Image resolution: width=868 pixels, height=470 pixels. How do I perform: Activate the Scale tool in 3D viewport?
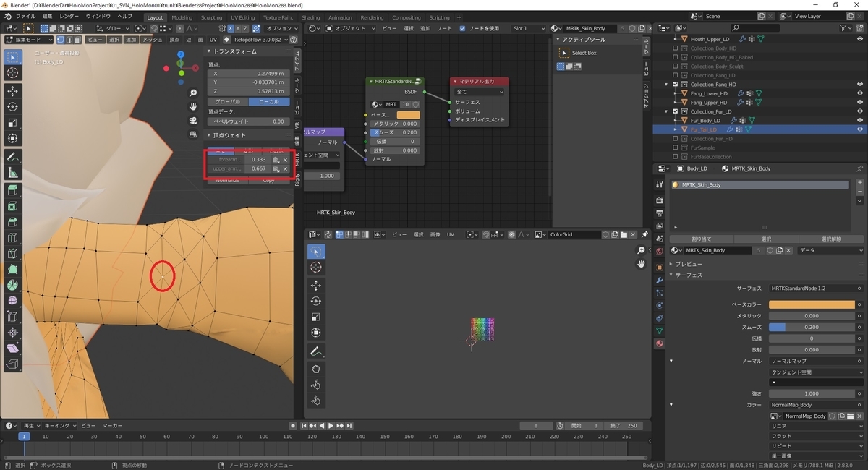tap(12, 122)
